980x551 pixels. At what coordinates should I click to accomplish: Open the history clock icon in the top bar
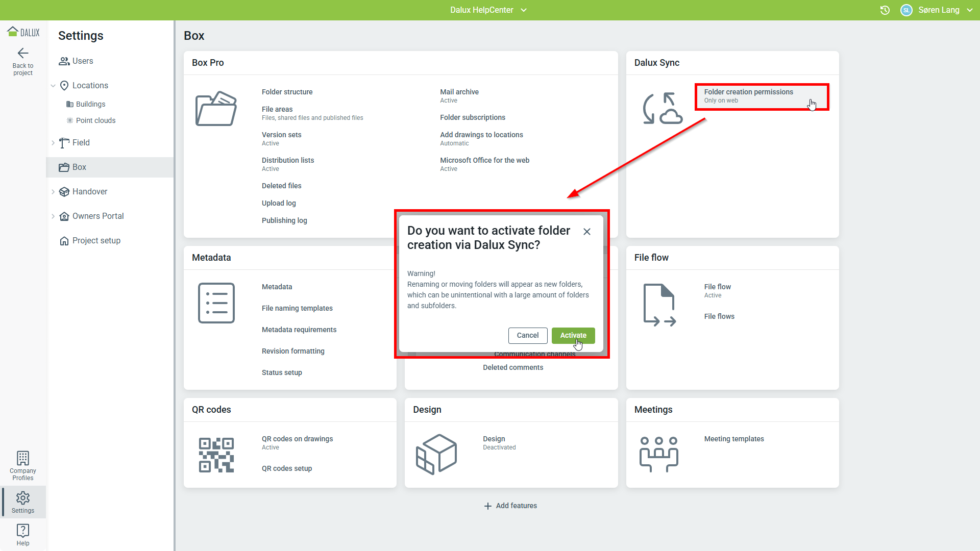pos(885,10)
